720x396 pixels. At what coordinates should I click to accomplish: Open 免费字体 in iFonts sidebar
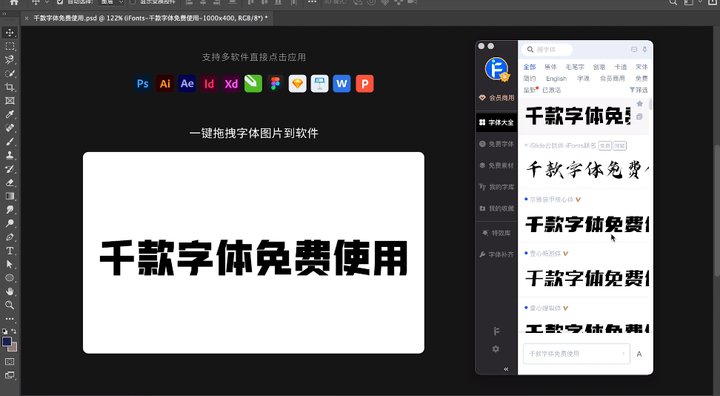coord(496,144)
